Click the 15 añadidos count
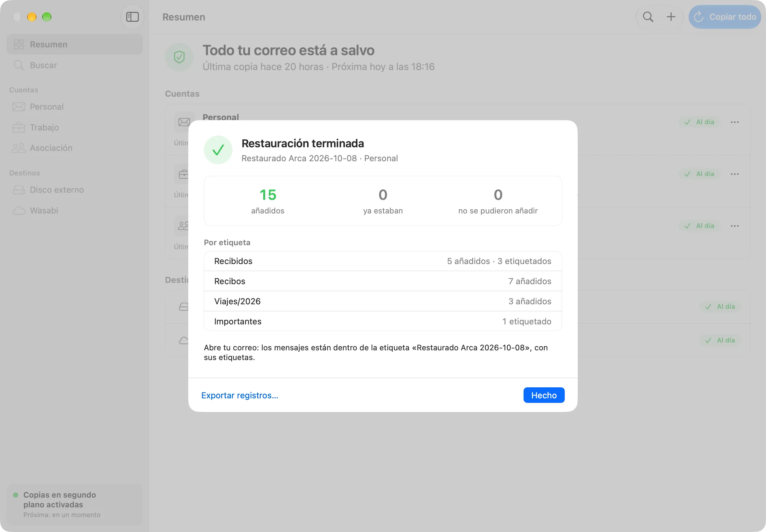The width and height of the screenshot is (766, 532). coord(268,201)
